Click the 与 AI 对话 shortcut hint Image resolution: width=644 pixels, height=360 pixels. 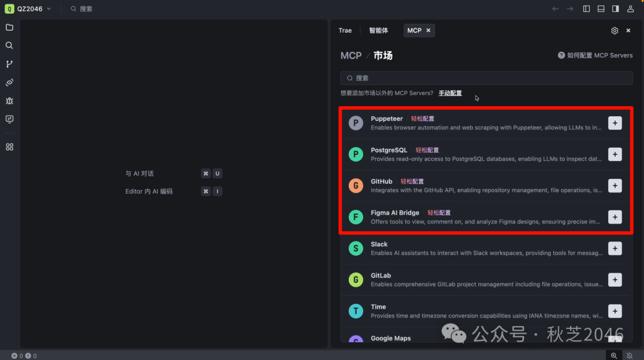click(139, 173)
